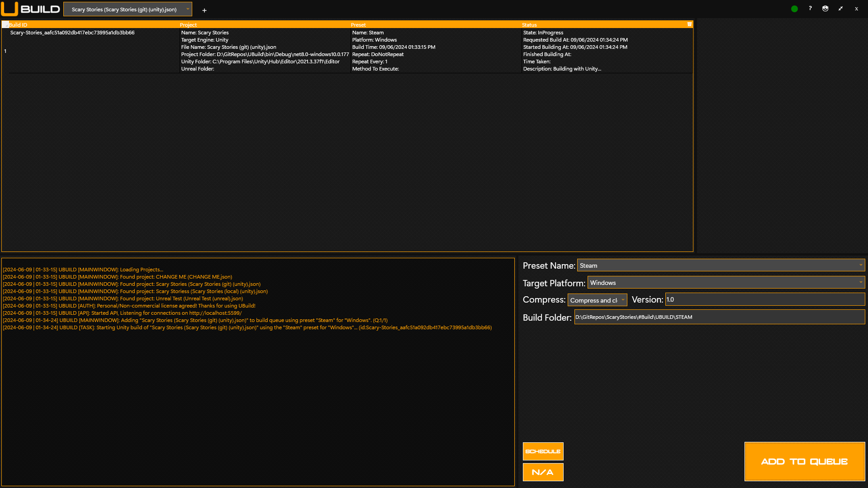This screenshot has width=868, height=488.
Task: Expand the Preset Name dropdown showing Steam
Action: pyautogui.click(x=721, y=265)
